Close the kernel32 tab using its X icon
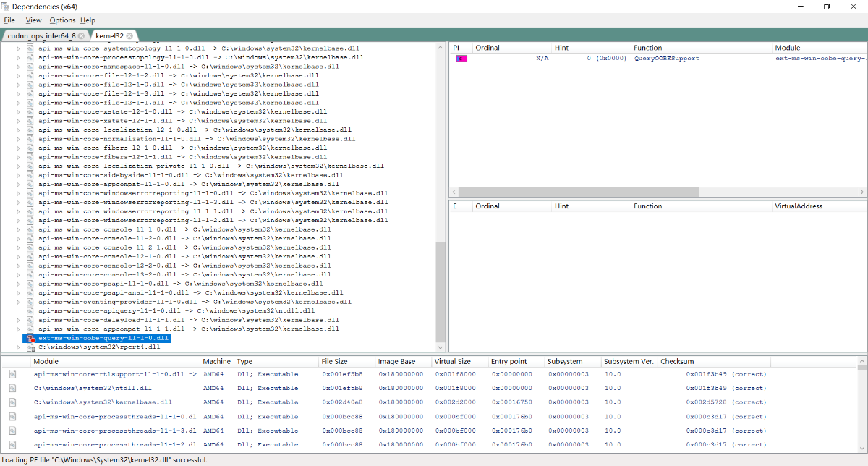 pos(130,35)
